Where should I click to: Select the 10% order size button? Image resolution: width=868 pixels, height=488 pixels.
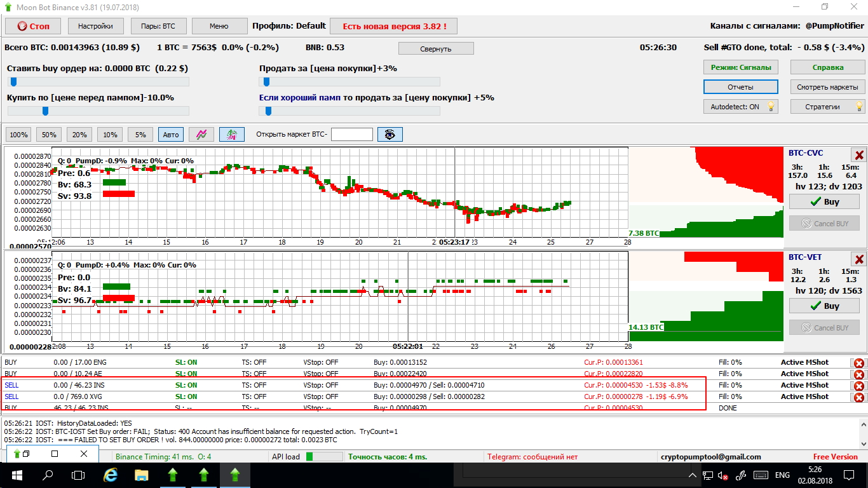point(110,134)
